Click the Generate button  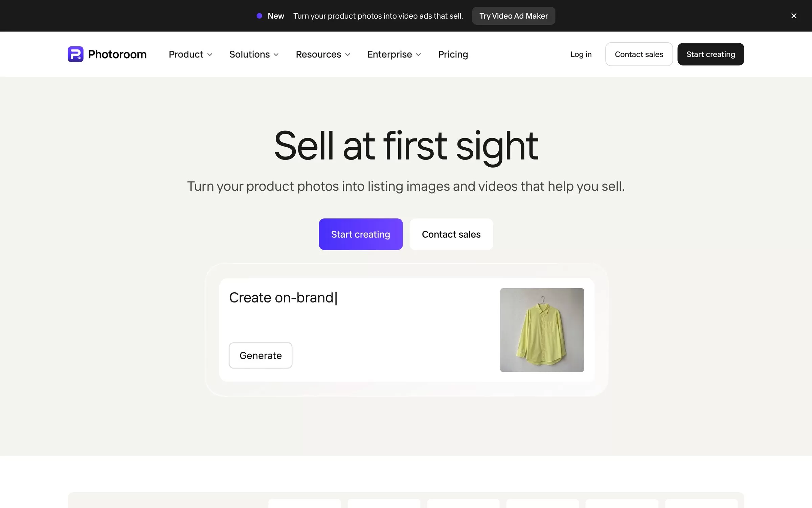click(x=261, y=355)
